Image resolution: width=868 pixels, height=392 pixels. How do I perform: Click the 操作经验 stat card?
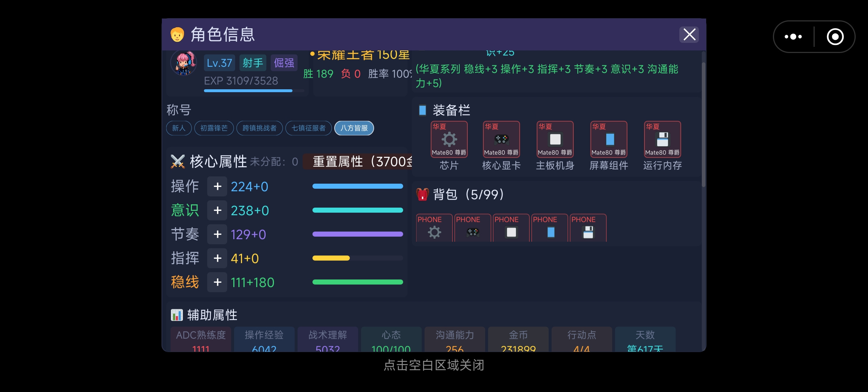(x=264, y=339)
